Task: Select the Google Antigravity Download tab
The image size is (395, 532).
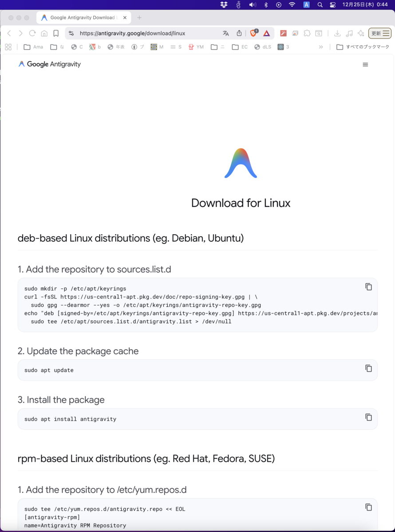Action: tap(83, 18)
